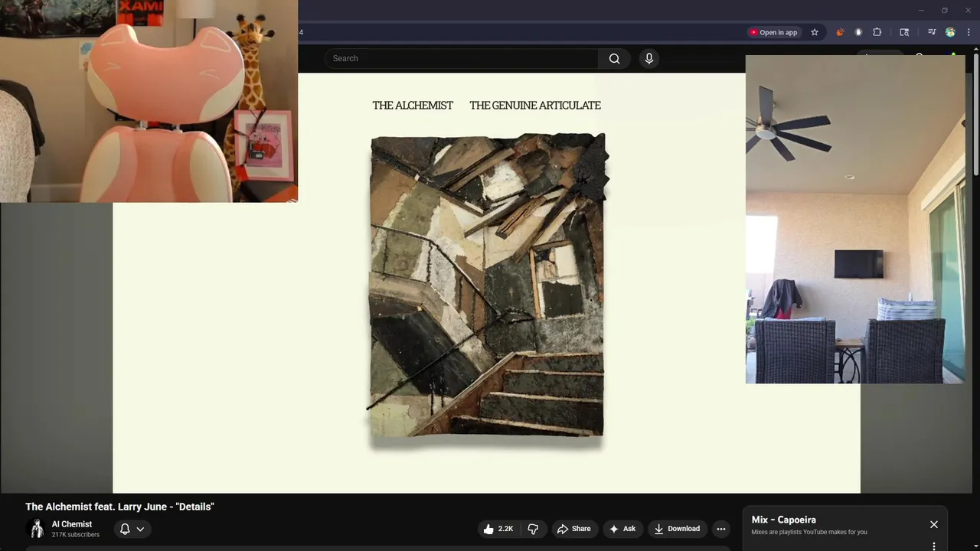980x551 pixels.
Task: Dislike the video with thumbs down
Action: (533, 529)
